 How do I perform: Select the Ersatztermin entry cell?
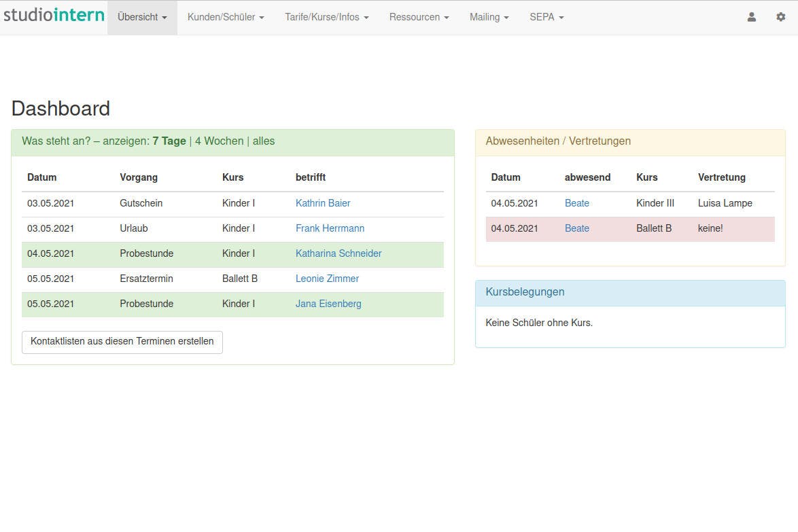point(146,279)
